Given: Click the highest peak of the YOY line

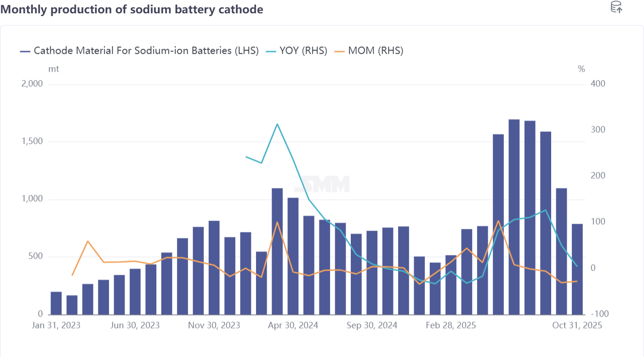Looking at the screenshot, I should pyautogui.click(x=277, y=124).
